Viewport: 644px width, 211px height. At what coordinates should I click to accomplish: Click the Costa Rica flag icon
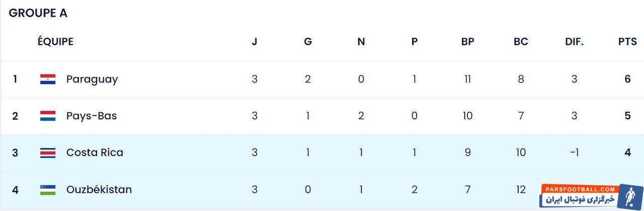tap(48, 153)
